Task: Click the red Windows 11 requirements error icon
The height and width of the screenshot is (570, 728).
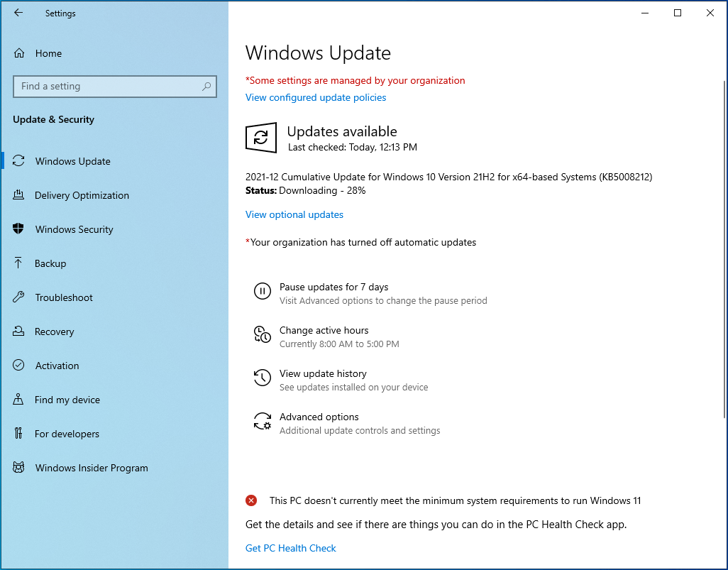Action: [251, 500]
